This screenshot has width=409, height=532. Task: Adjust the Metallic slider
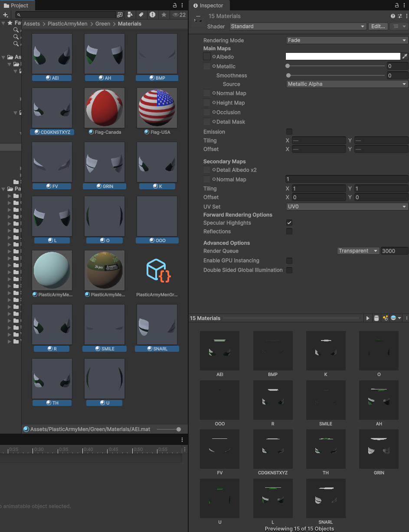(x=336, y=66)
